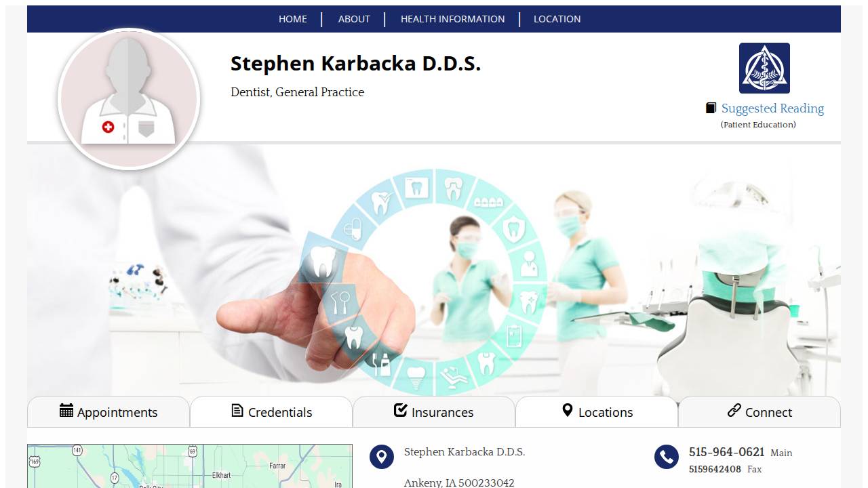Switch to the Credentials tab
This screenshot has height=488, width=868.
271,411
